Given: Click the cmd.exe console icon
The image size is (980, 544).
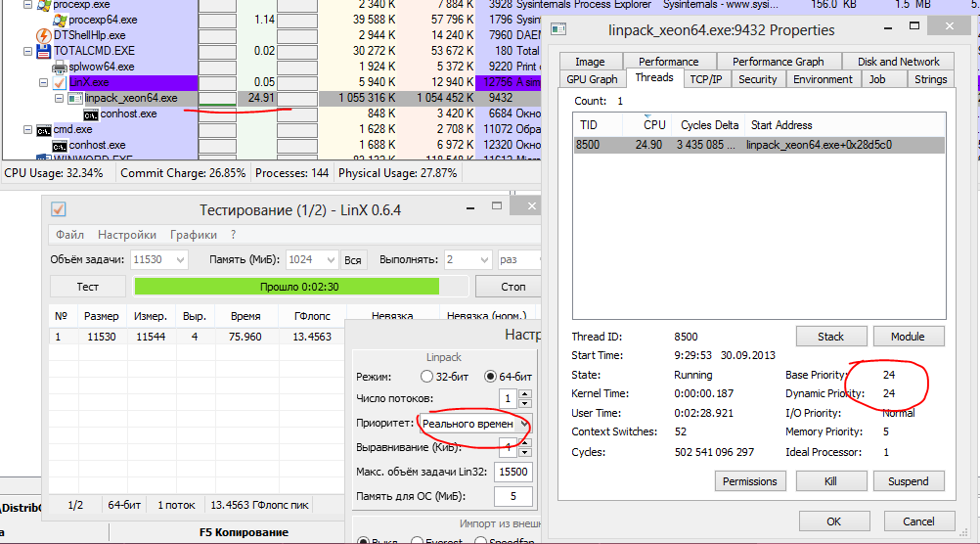Looking at the screenshot, I should coord(44,130).
